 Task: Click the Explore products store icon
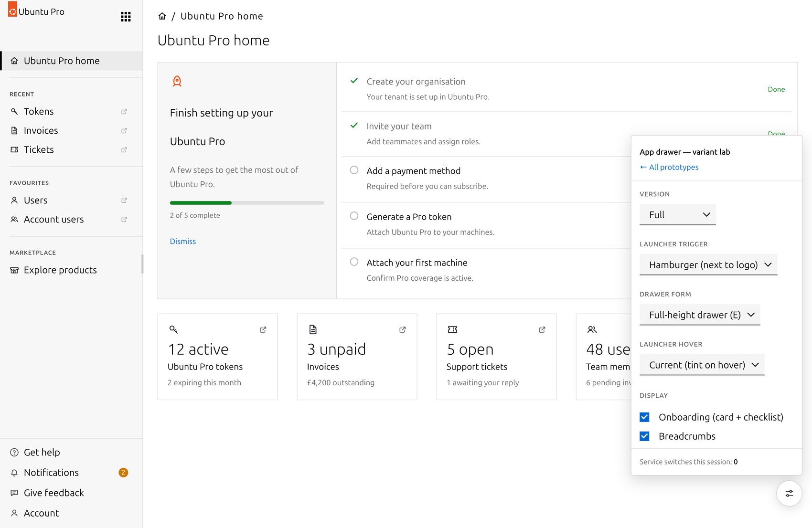pyautogui.click(x=14, y=270)
